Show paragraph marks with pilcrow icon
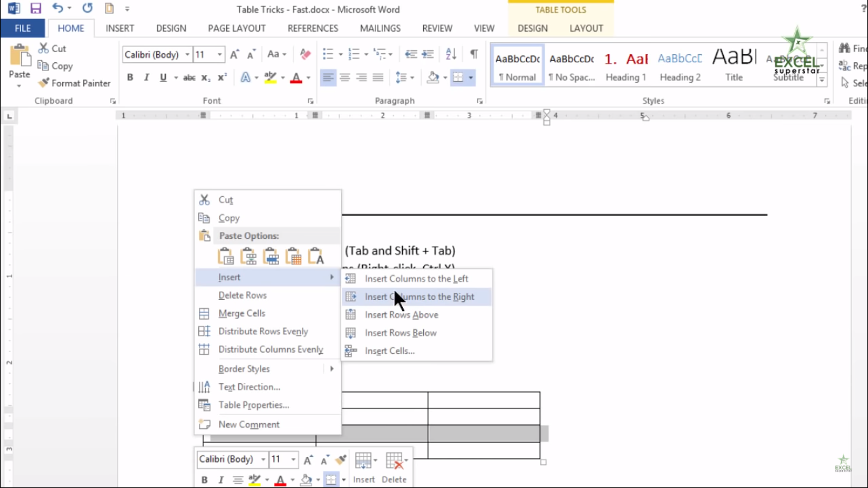This screenshot has height=488, width=868. pyautogui.click(x=473, y=55)
